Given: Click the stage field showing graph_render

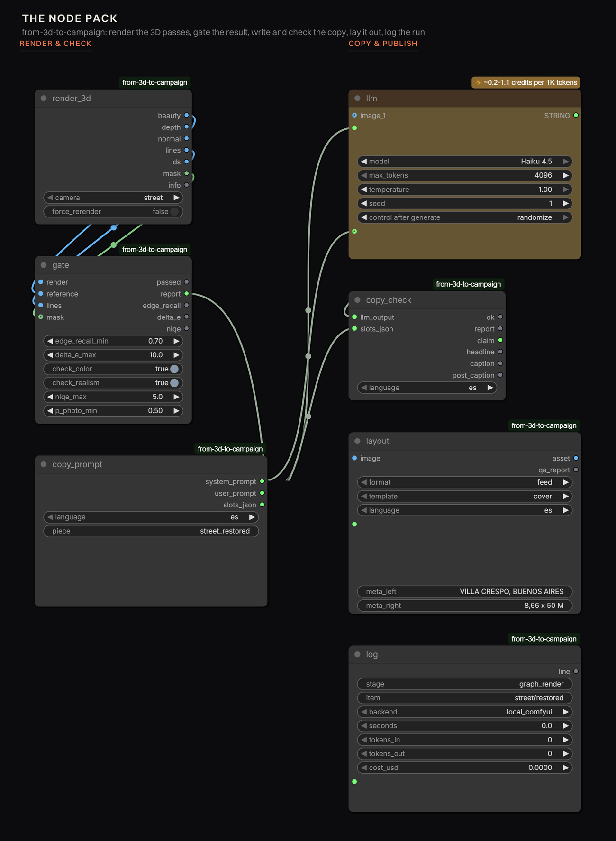Looking at the screenshot, I should (x=465, y=684).
